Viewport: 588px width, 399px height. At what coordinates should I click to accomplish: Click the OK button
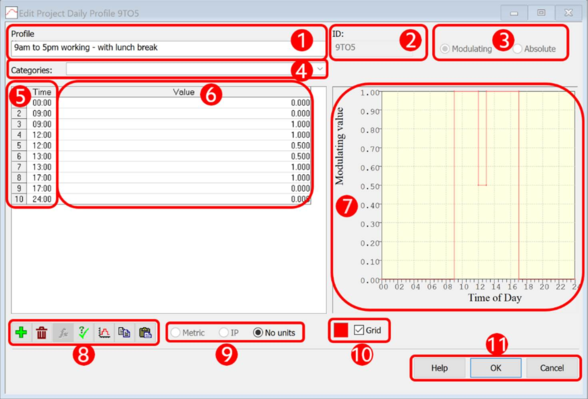[x=496, y=368]
